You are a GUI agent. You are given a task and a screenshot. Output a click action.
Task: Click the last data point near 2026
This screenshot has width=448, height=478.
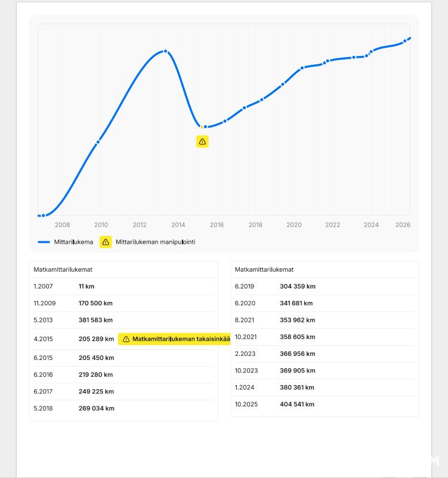tap(405, 41)
